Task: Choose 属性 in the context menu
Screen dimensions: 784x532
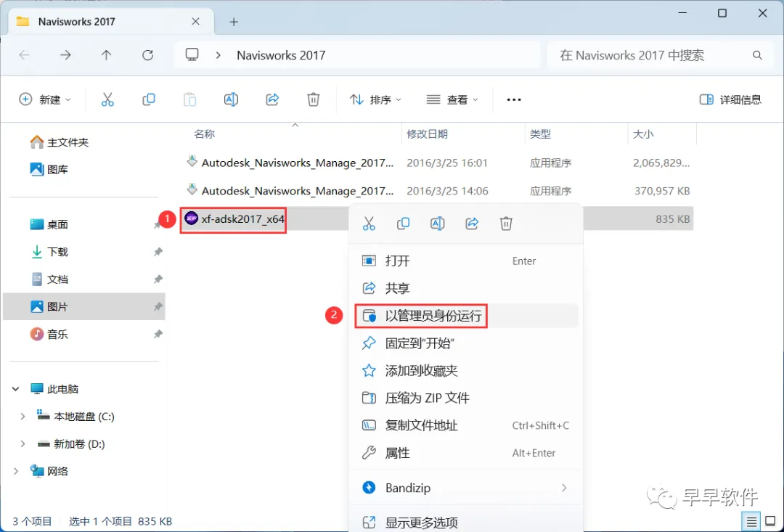Action: point(466,453)
